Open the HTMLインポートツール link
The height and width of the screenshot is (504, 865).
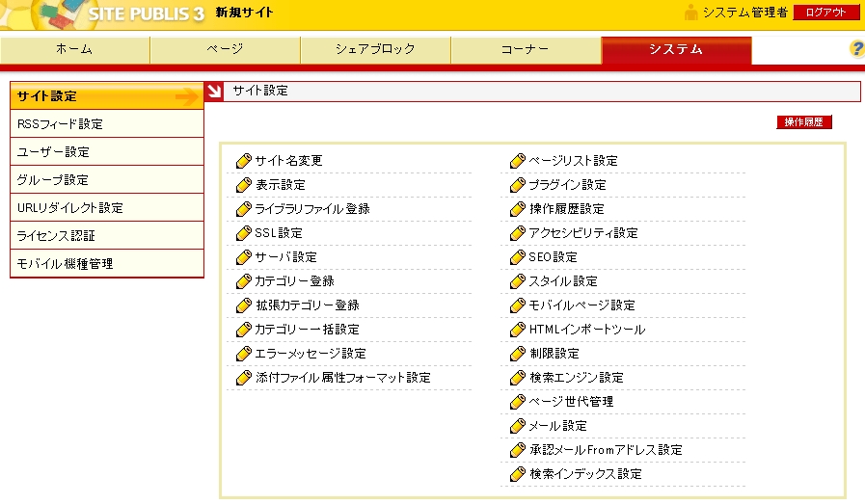587,330
